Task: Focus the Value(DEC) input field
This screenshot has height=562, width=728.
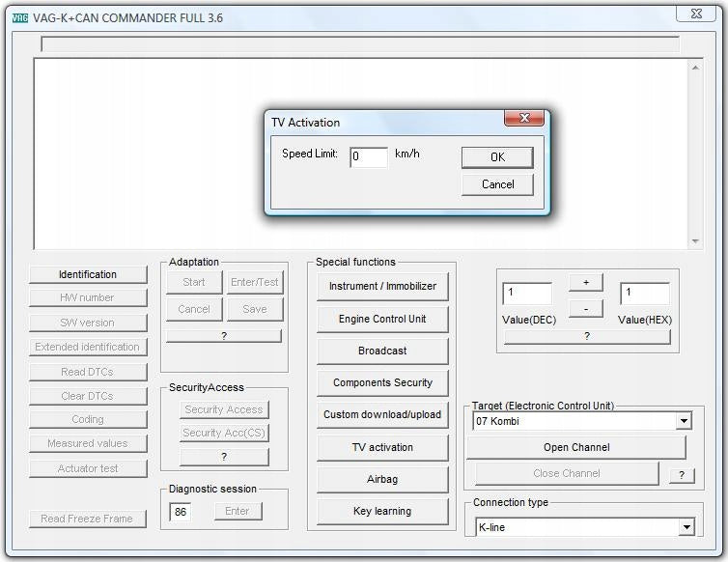Action: click(527, 294)
